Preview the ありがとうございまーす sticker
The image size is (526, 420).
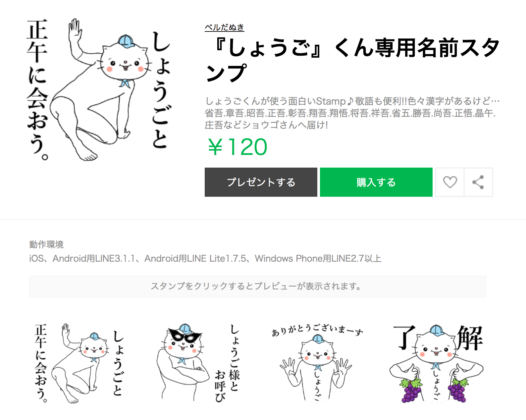coord(317,363)
